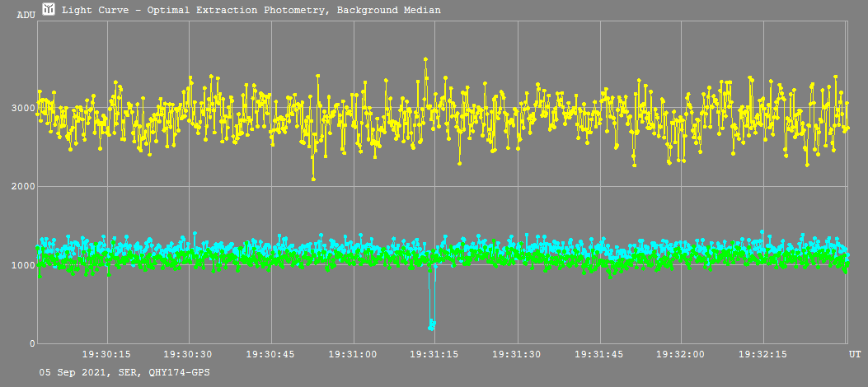Click the 19:32:00 time tick label
Viewport: 868px width, 387px height.
(682, 354)
